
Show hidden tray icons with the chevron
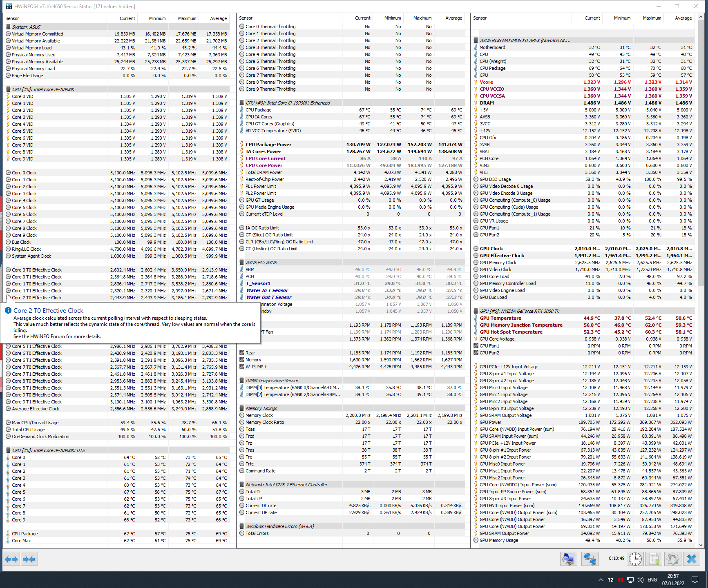click(601, 580)
